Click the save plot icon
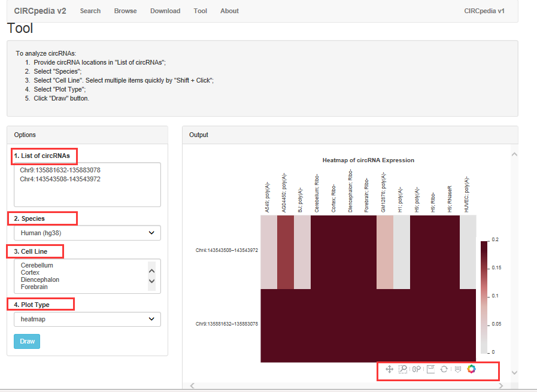This screenshot has height=392, width=537. tap(430, 369)
